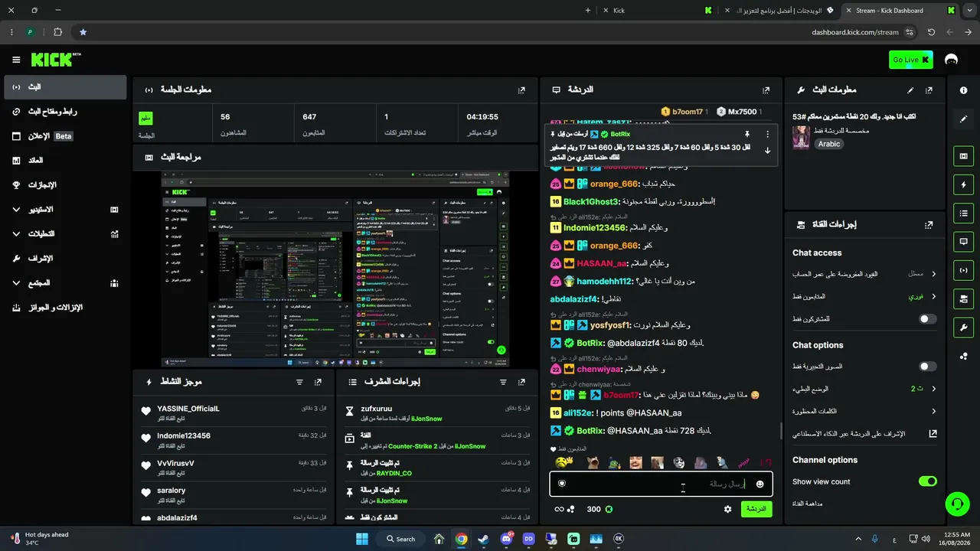Open pinned message three-dot menu
Image resolution: width=980 pixels, height=551 pixels.
[768, 134]
